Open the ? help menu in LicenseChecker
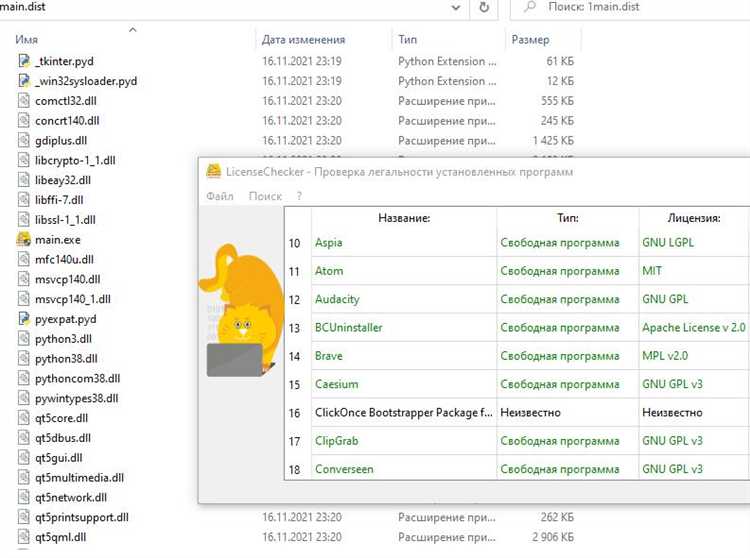This screenshot has width=750, height=558. (x=299, y=196)
